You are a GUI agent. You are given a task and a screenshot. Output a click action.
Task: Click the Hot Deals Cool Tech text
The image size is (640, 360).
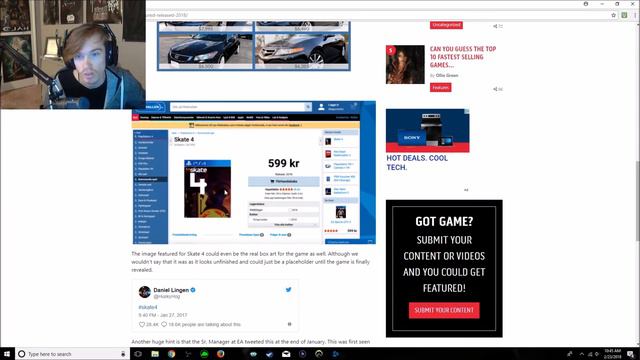(x=417, y=162)
